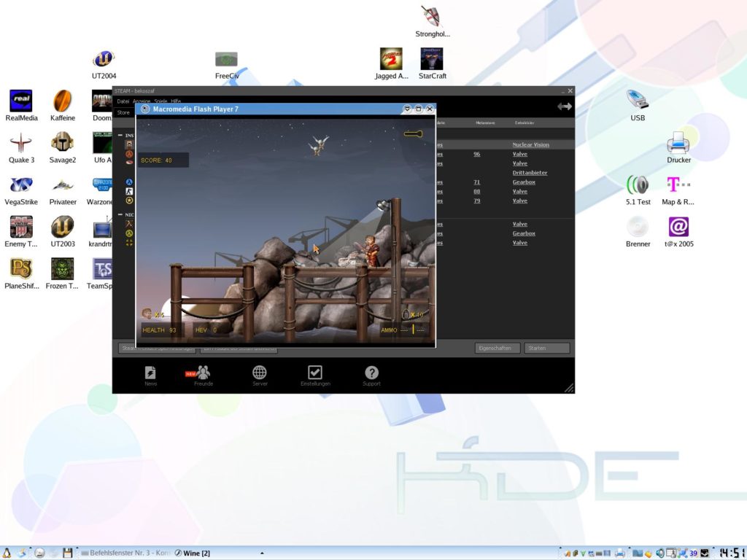Open the Drittanbieter developer link
The image size is (747, 560).
point(530,173)
